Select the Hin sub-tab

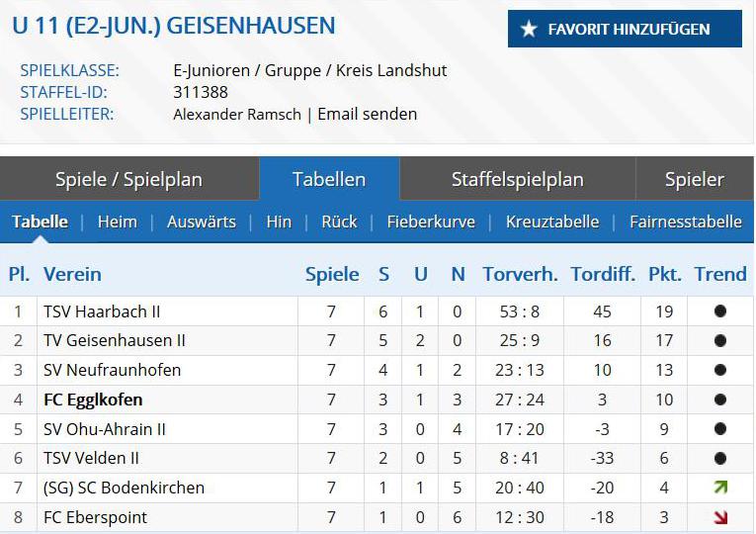point(279,222)
